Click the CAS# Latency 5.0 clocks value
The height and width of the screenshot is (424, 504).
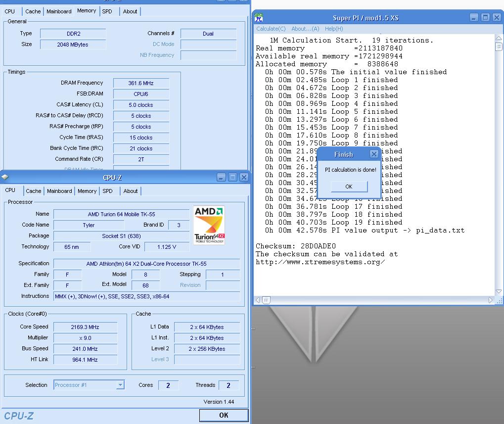coord(141,105)
